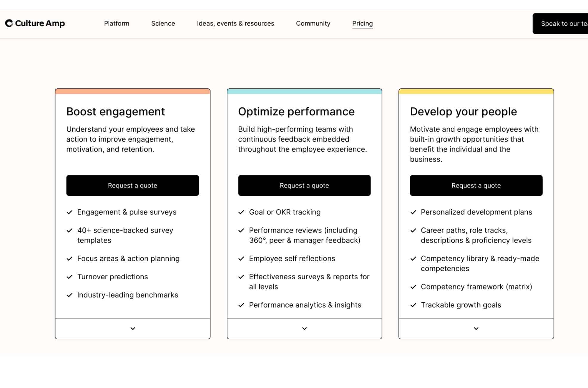Click the checkmark beside Employee self reflections
The height and width of the screenshot is (388, 588).
[241, 259]
